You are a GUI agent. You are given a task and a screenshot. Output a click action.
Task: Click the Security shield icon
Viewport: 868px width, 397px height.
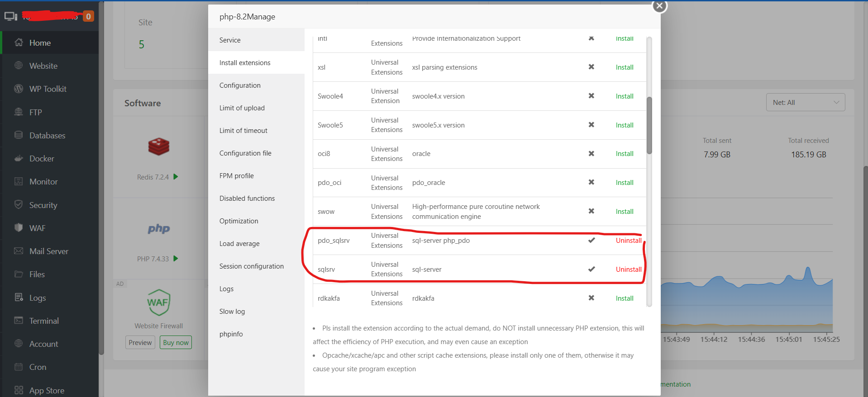click(x=19, y=204)
